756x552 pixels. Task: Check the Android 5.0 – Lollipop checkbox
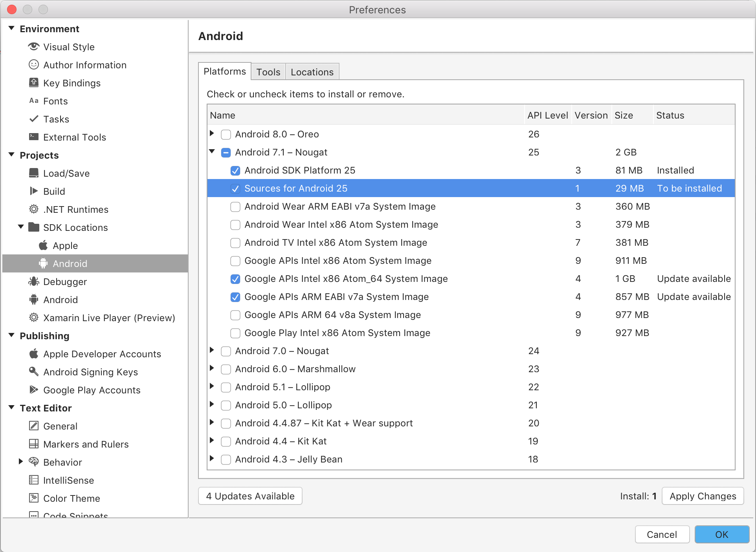[x=226, y=405]
